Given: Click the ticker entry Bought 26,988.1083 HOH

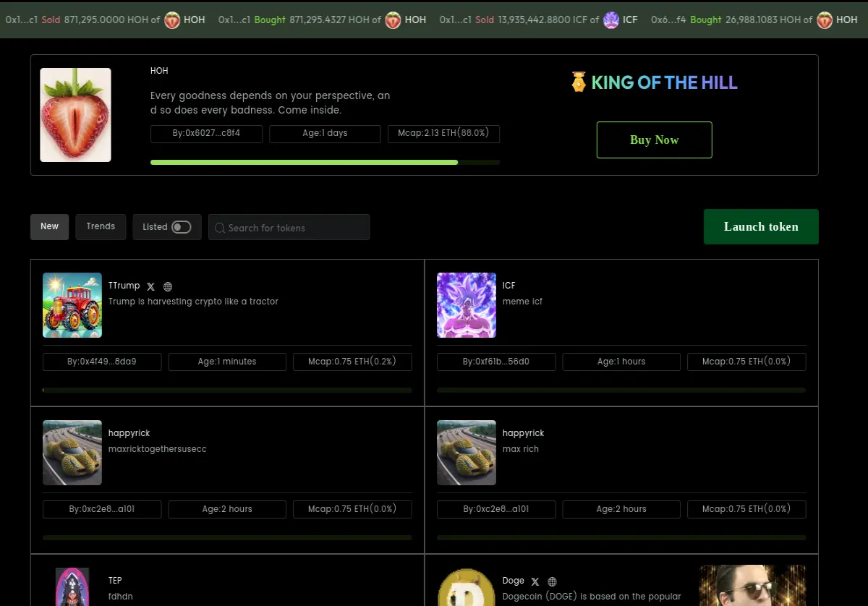Looking at the screenshot, I should [x=754, y=20].
